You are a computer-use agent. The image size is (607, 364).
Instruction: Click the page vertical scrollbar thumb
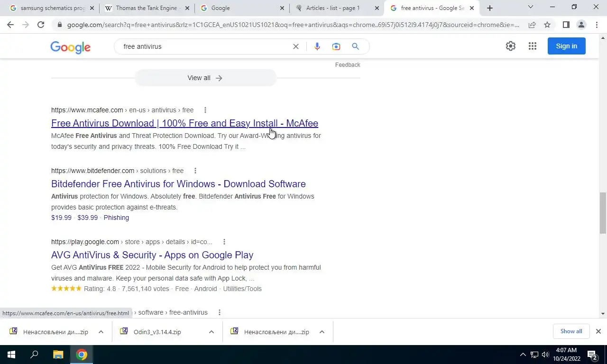603,213
